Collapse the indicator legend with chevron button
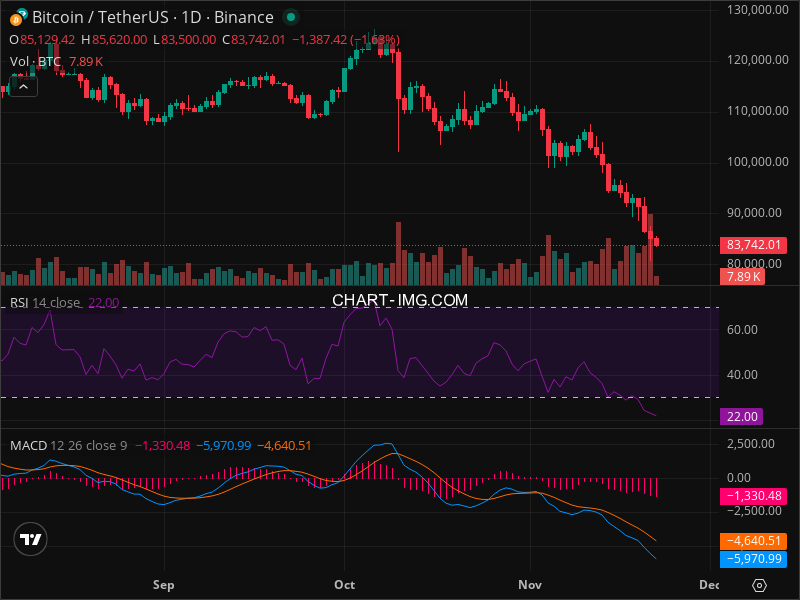This screenshot has width=800, height=600. (24, 86)
